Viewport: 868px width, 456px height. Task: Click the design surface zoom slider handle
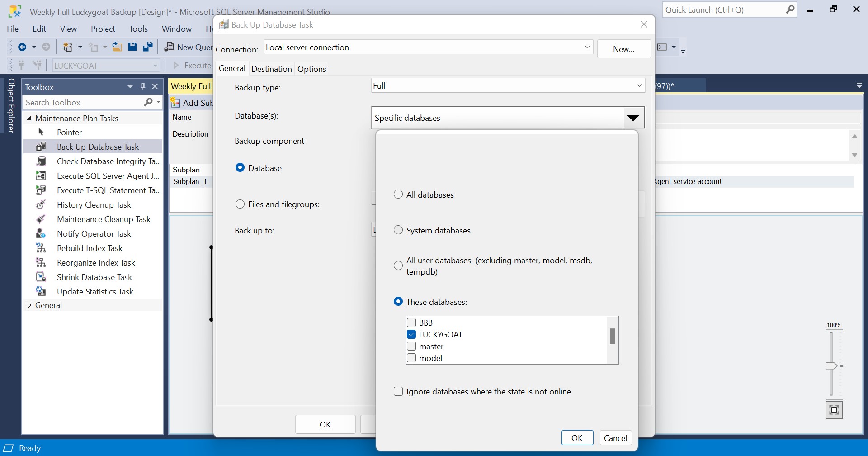click(831, 366)
